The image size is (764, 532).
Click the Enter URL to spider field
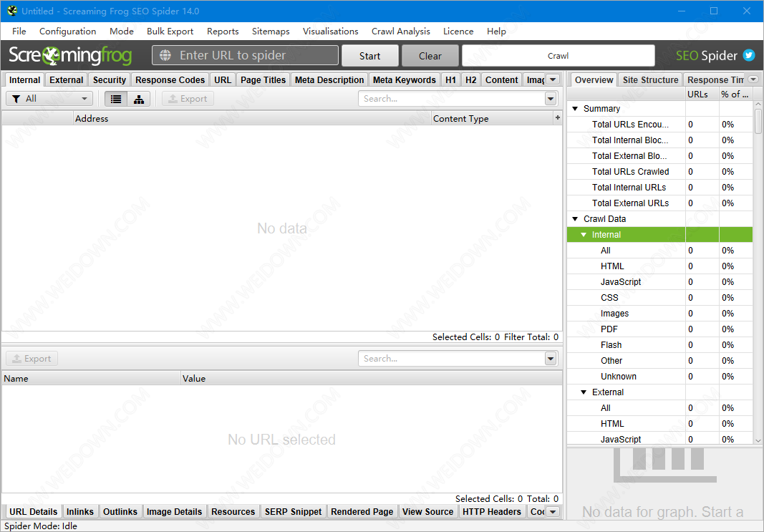(245, 56)
